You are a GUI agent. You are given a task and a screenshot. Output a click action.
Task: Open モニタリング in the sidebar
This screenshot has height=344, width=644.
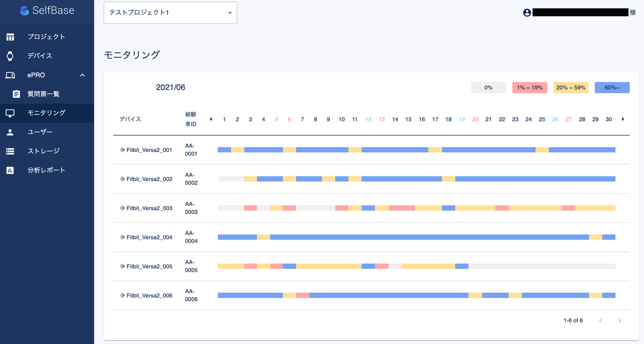47,113
